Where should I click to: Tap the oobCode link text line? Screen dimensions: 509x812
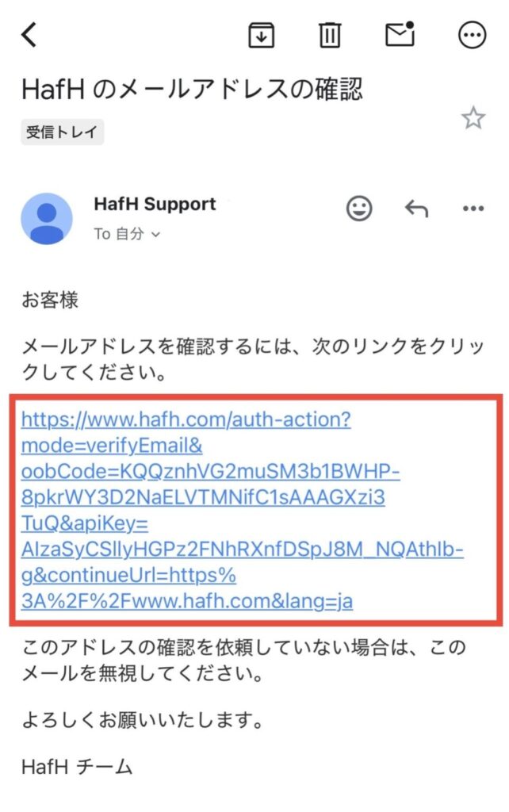point(210,471)
